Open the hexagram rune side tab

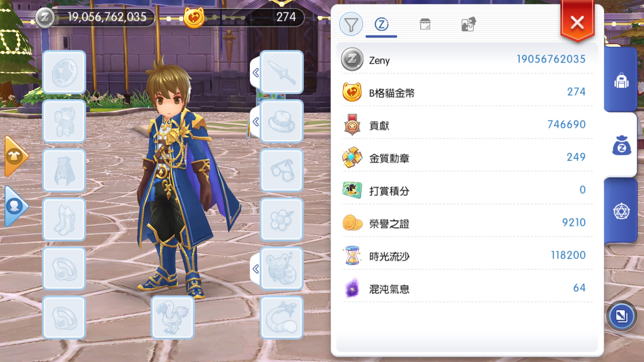pyautogui.click(x=621, y=211)
